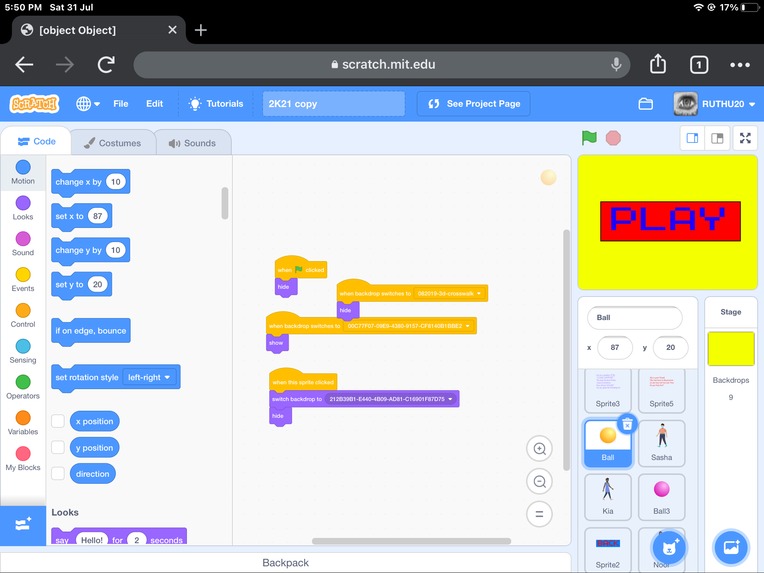
Task: Open My Stuff folder icon
Action: click(x=646, y=104)
